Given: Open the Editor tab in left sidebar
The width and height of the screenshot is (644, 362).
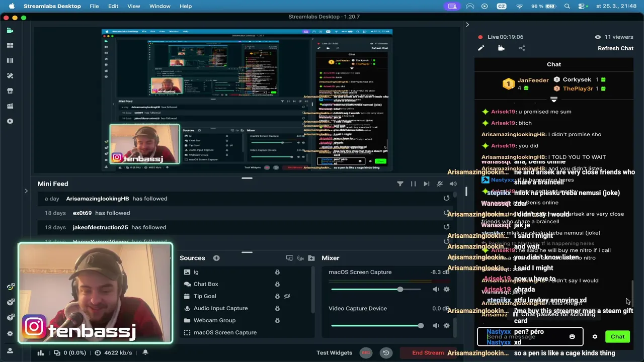Looking at the screenshot, I should click(x=10, y=30).
